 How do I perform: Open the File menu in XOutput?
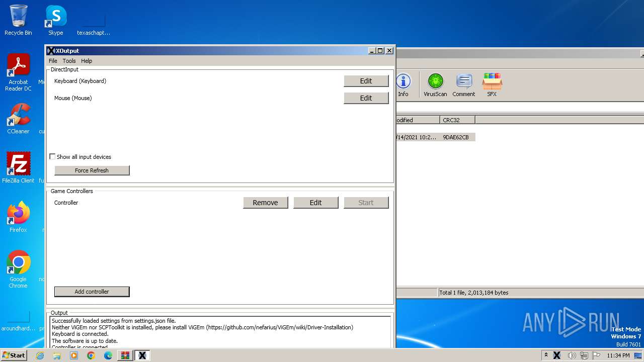pos(53,61)
